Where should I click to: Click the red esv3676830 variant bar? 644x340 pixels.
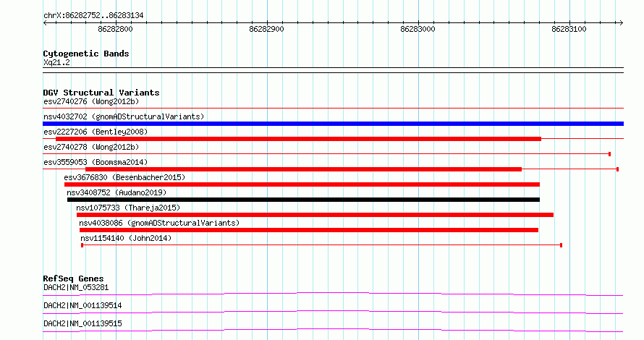[x=302, y=184]
